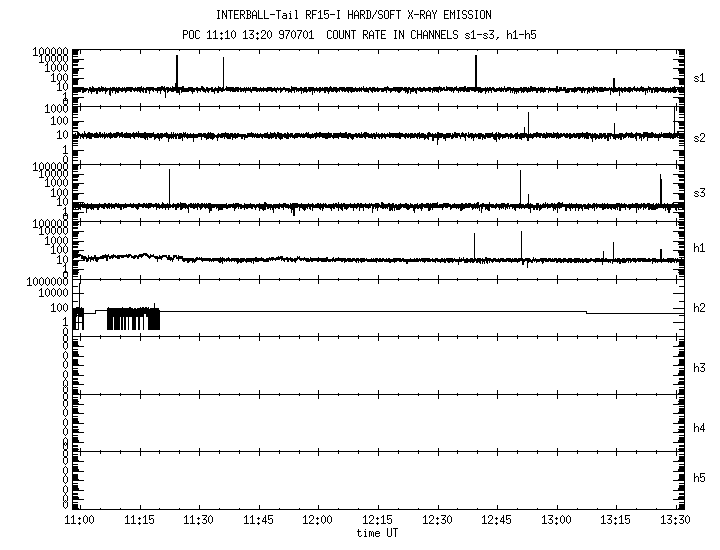720x550 pixels.
Task: Select the 13:00 time axis tick label
Action: (x=556, y=521)
